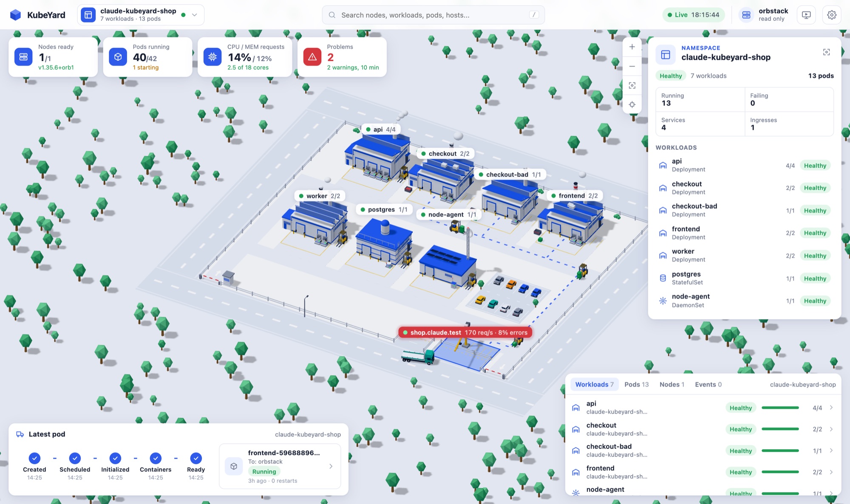This screenshot has height=504, width=850.
Task: Open the frontend-59688896 pod details chevron
Action: (x=331, y=466)
